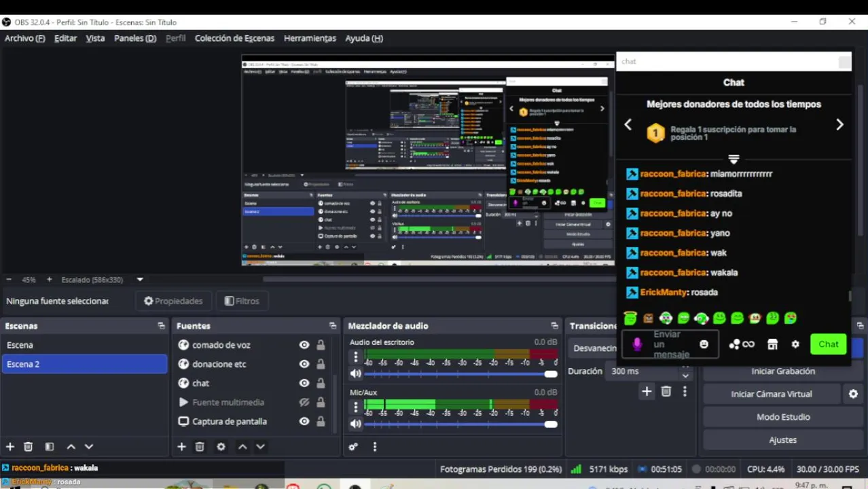Toggle visibility of donacione etc source
The image size is (868, 489).
pyautogui.click(x=304, y=364)
